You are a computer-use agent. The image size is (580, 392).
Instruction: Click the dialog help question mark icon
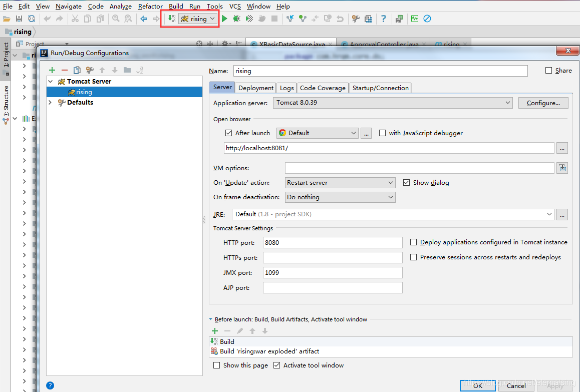tap(50, 385)
